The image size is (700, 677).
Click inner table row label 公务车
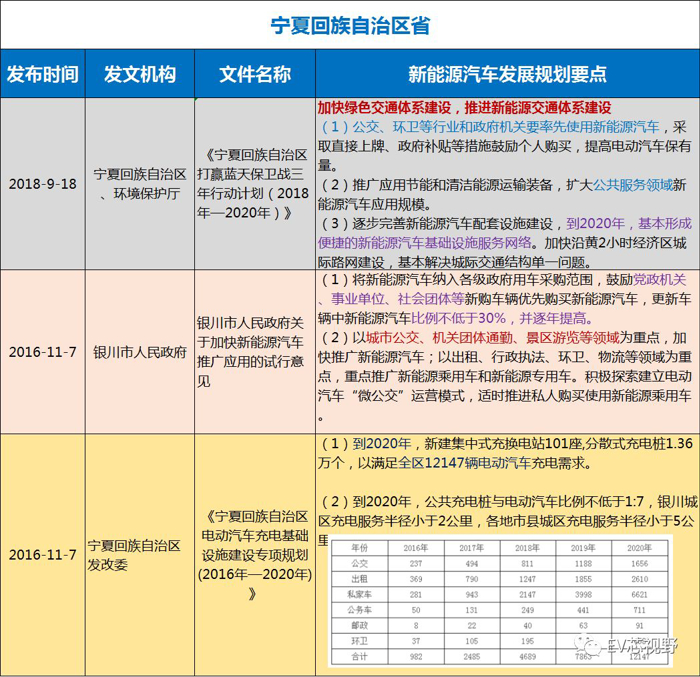pyautogui.click(x=359, y=610)
